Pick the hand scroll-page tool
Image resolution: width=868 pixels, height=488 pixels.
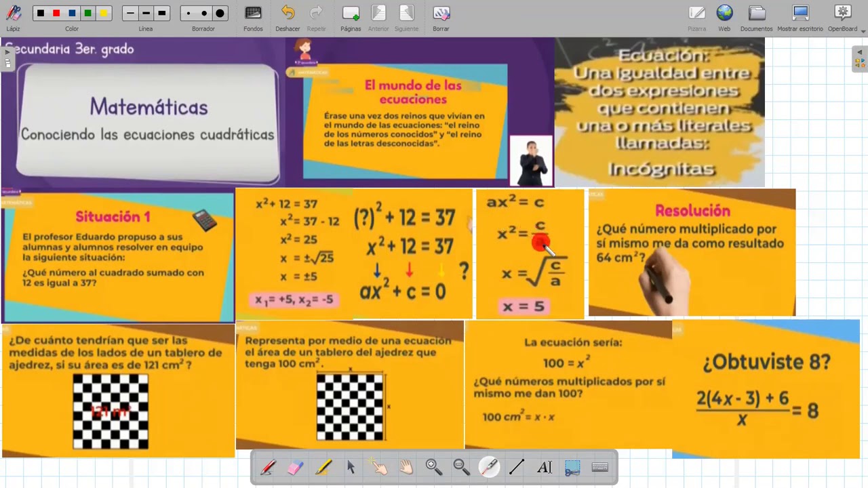406,467
